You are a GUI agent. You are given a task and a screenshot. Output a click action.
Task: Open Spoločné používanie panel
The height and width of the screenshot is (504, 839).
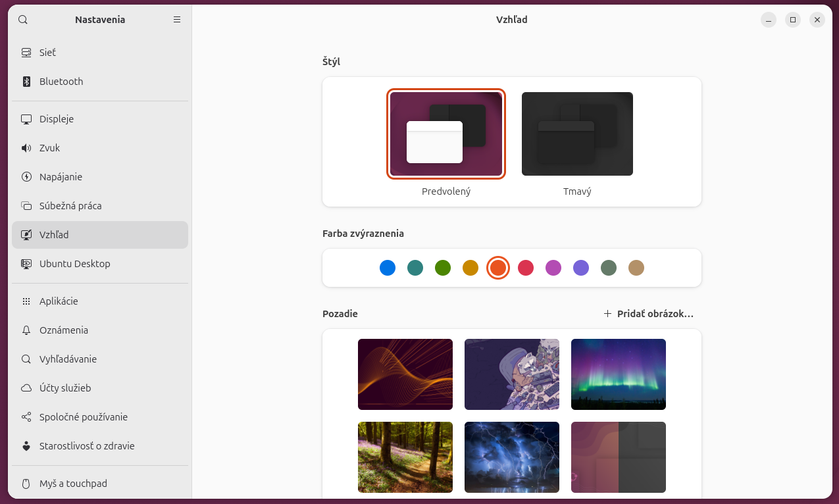pyautogui.click(x=100, y=417)
